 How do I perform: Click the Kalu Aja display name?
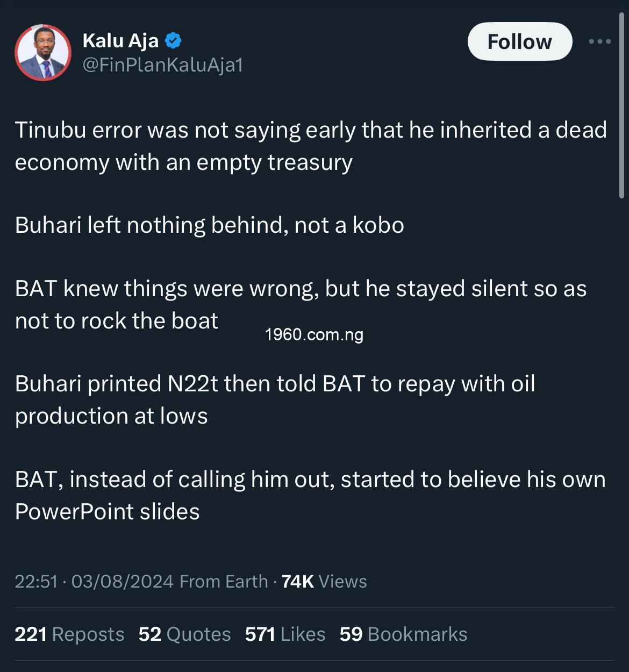pyautogui.click(x=120, y=40)
